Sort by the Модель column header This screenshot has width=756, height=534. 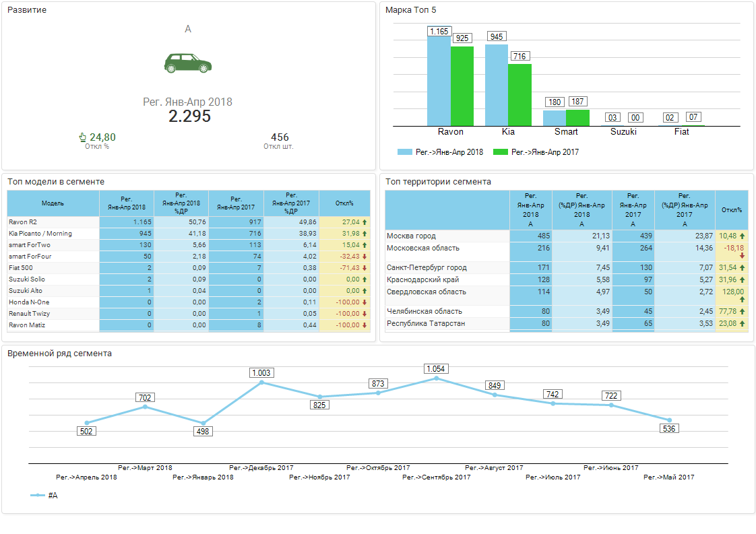(x=53, y=203)
